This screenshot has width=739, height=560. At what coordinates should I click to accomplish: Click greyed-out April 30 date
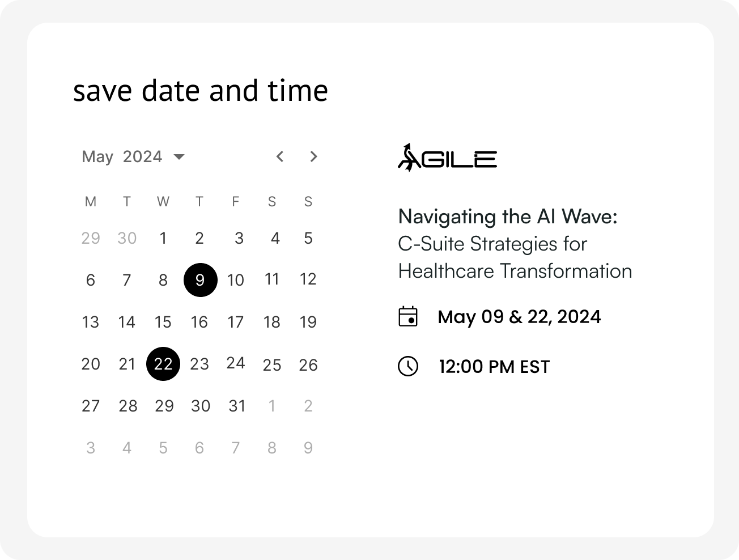pyautogui.click(x=127, y=238)
